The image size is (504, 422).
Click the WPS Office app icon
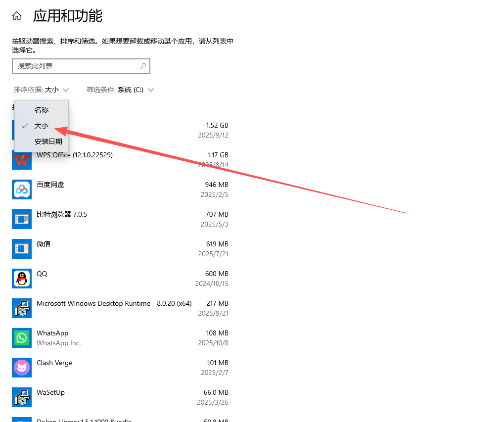click(x=22, y=160)
